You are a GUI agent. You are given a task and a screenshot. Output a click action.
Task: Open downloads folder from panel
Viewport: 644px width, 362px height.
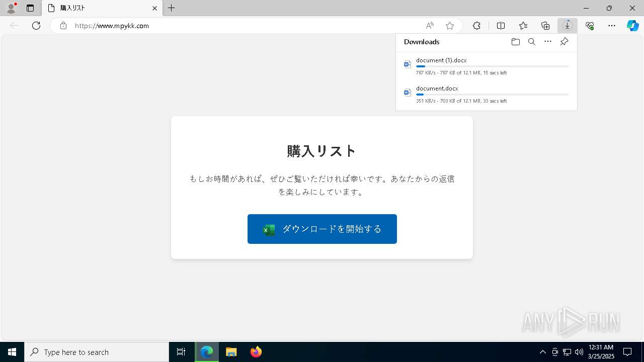[515, 42]
